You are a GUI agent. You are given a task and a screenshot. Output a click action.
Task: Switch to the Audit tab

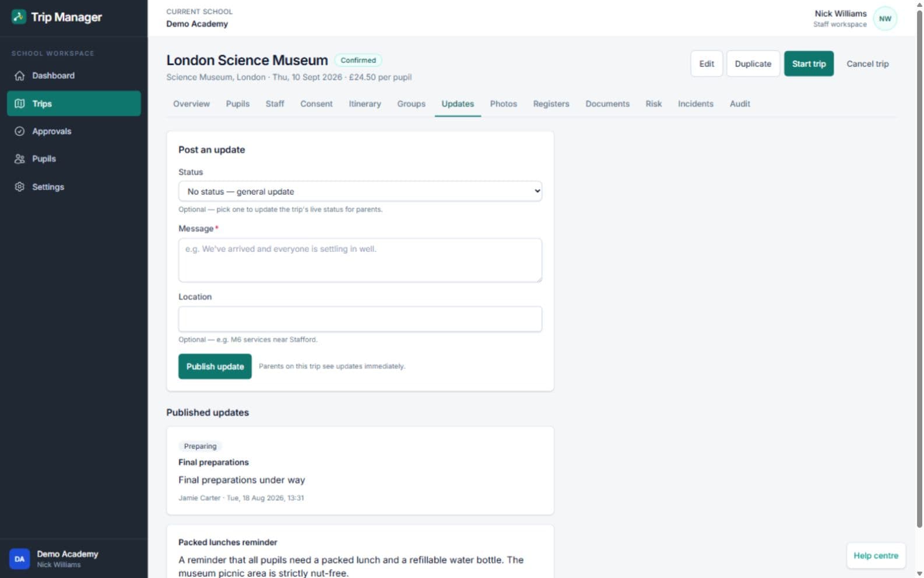point(739,104)
